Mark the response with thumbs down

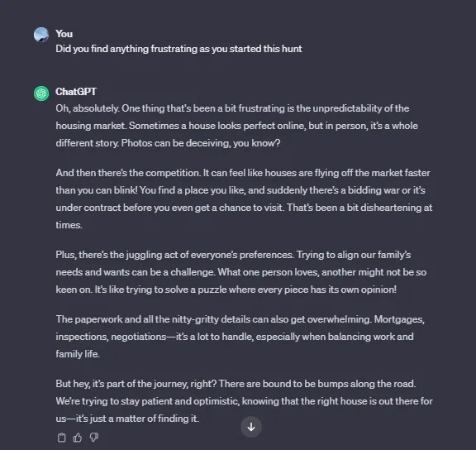click(94, 438)
